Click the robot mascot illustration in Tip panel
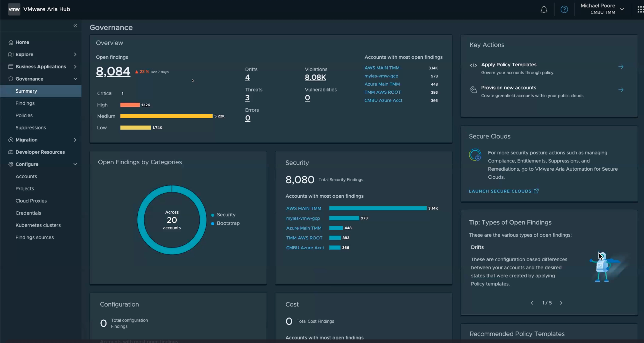The image size is (644, 343). click(605, 267)
